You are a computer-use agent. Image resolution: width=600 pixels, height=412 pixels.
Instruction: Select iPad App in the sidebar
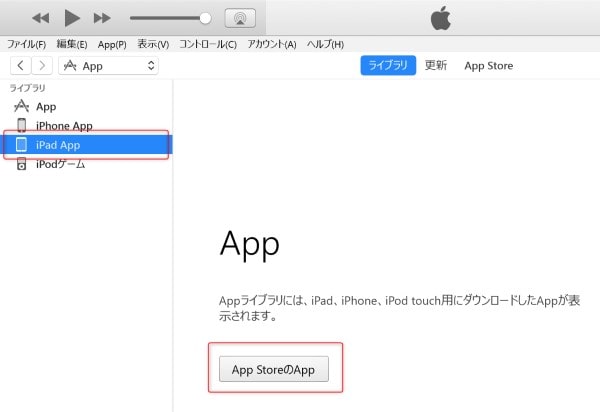pos(86,145)
